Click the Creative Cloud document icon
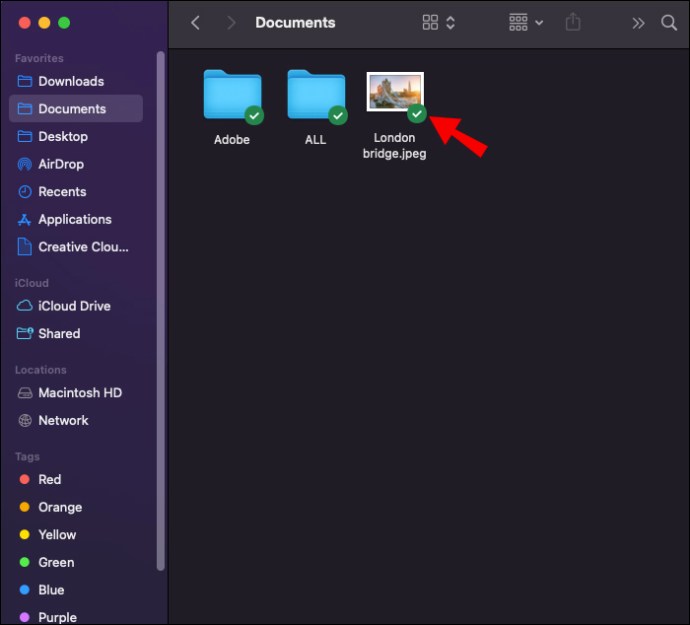Viewport: 690px width, 625px height. coord(25,246)
